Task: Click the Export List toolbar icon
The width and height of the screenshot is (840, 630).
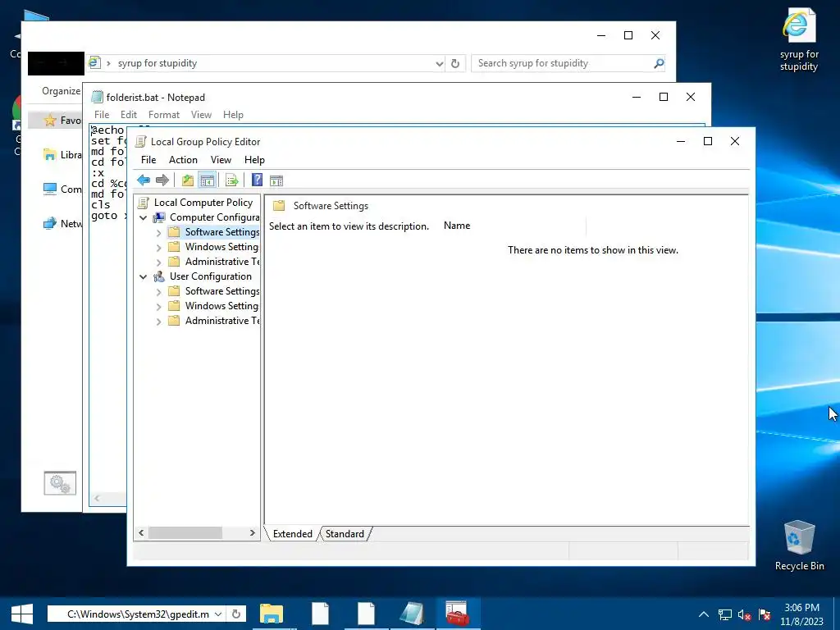Action: [231, 180]
